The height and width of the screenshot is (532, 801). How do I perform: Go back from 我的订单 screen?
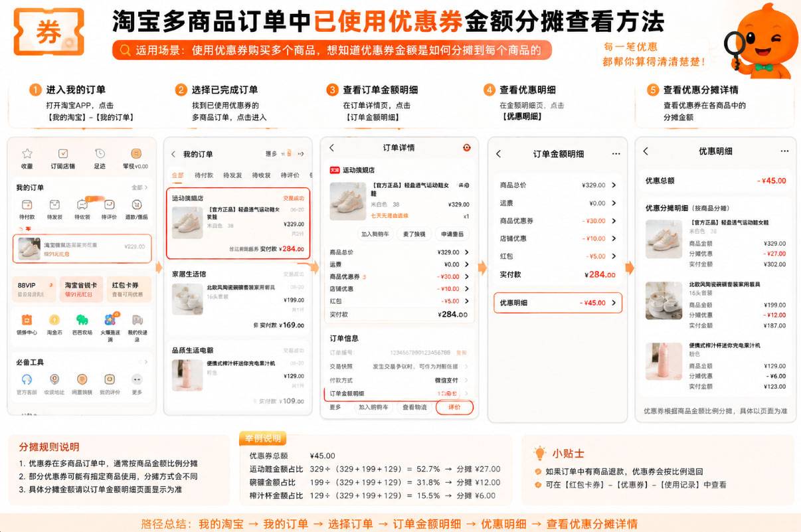point(174,154)
